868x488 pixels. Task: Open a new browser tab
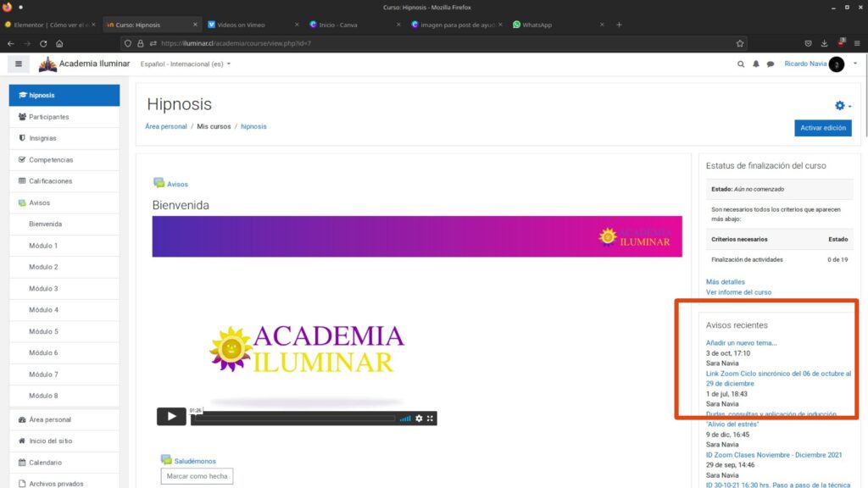coord(619,25)
